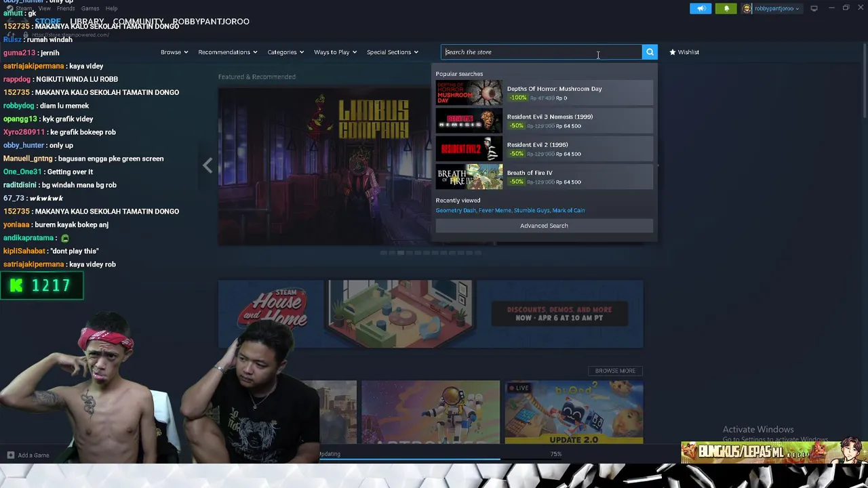This screenshot has height=488, width=868.
Task: Select Resident Evil 3 Nemesis (1999) result
Action: [x=544, y=121]
